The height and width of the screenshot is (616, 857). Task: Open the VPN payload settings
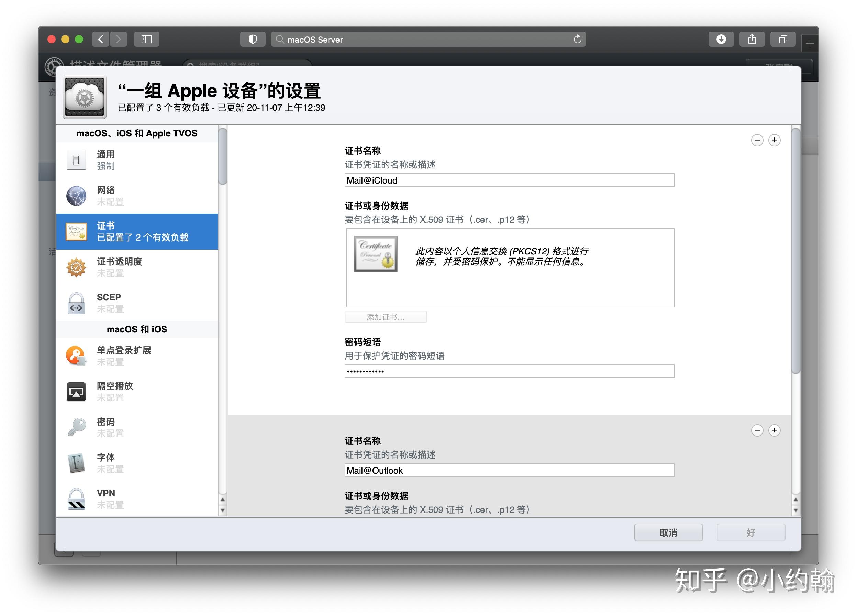coord(76,498)
